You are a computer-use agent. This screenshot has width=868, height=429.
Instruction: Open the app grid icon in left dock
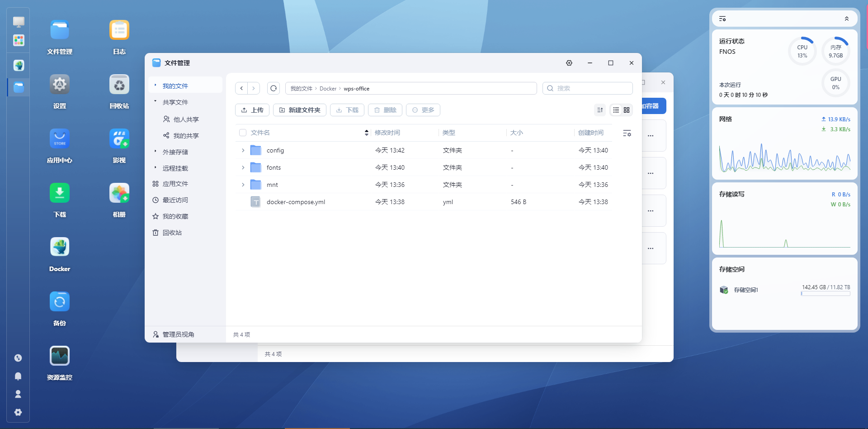(x=19, y=41)
